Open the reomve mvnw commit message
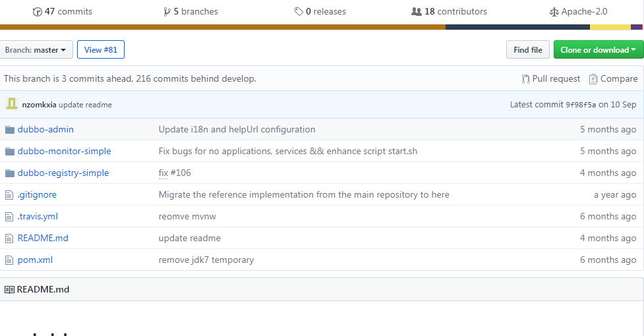Screen dimensions: 644x336 click(x=187, y=217)
